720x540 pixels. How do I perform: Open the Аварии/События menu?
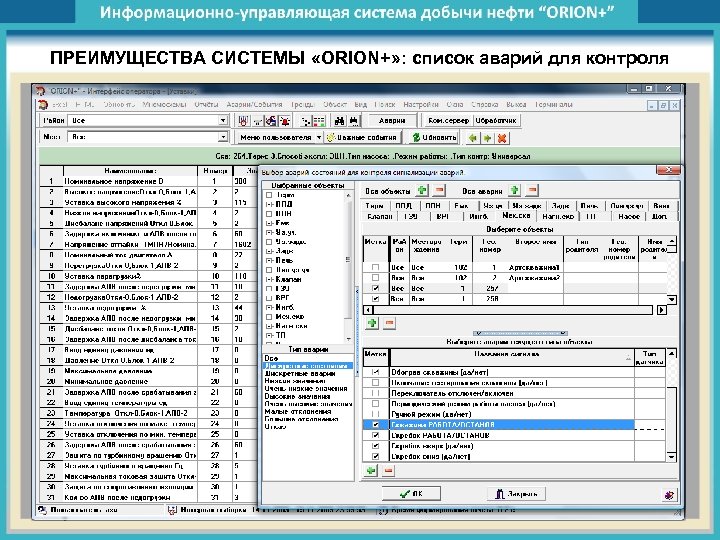click(254, 105)
